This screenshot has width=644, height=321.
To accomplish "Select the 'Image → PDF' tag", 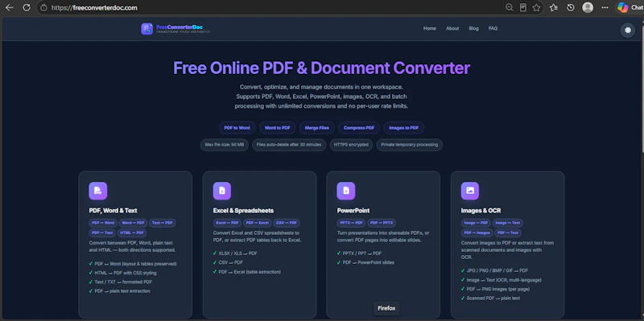I will point(476,223).
